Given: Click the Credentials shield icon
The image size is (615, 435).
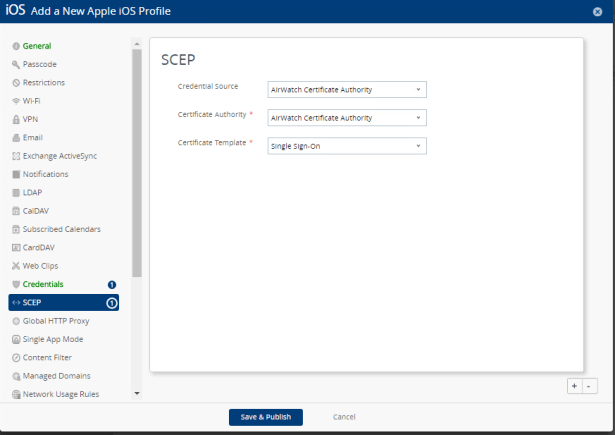Looking at the screenshot, I should pos(15,284).
